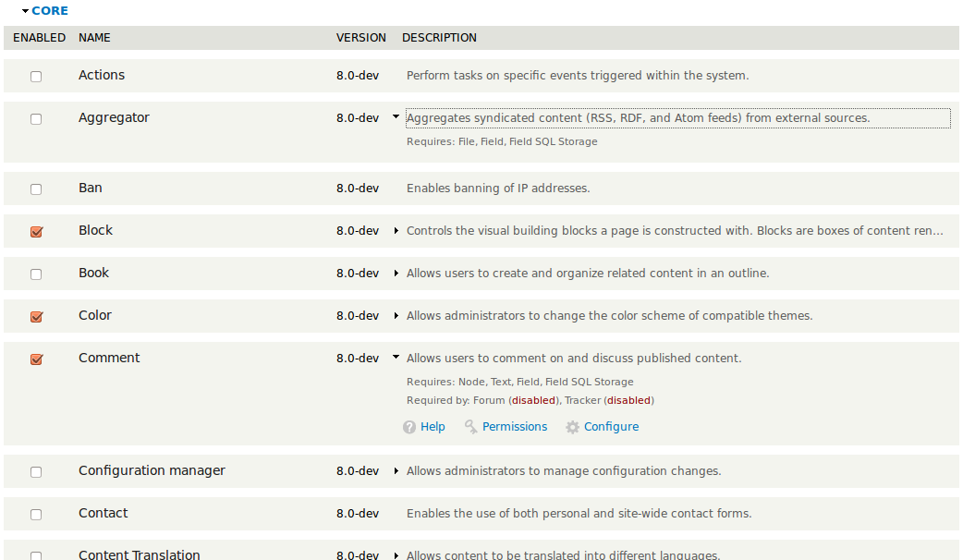The image size is (963, 560).
Task: Disable the Comment module checkbox
Action: coord(36,359)
